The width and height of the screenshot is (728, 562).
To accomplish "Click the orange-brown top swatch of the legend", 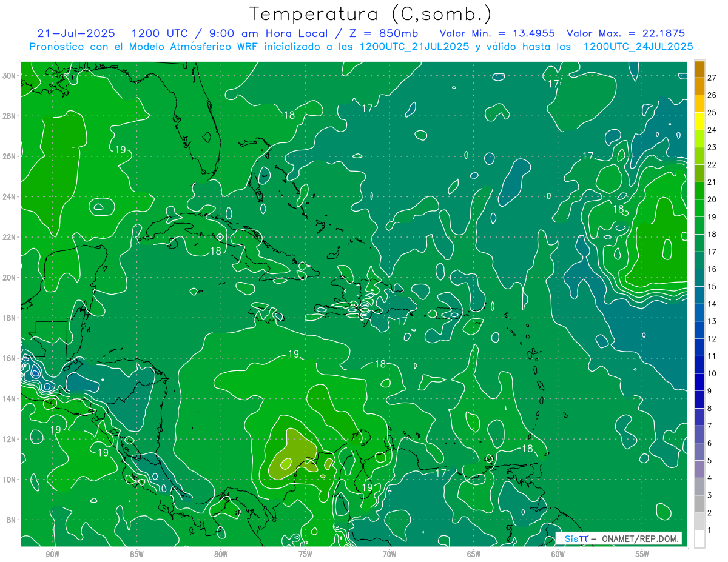I will point(699,69).
